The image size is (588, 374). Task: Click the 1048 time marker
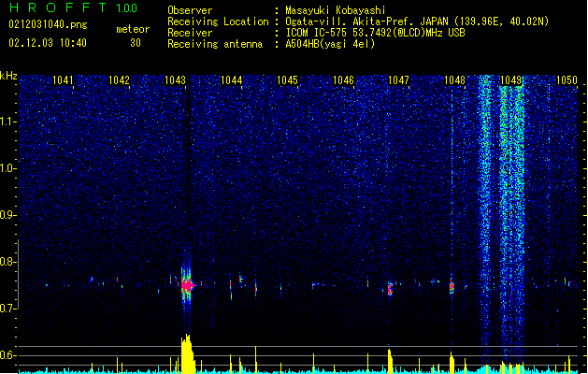(x=454, y=80)
